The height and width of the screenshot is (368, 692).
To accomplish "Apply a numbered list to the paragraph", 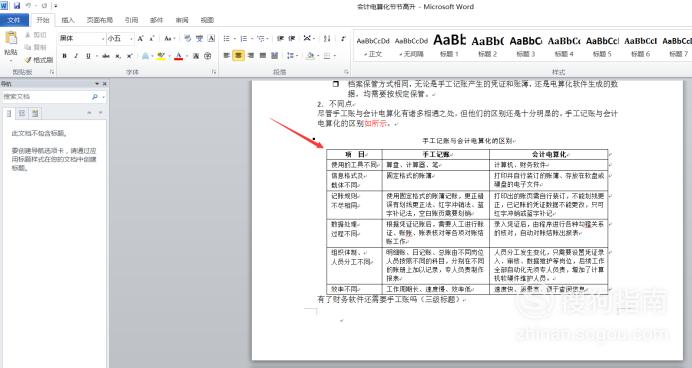I will click(x=244, y=39).
